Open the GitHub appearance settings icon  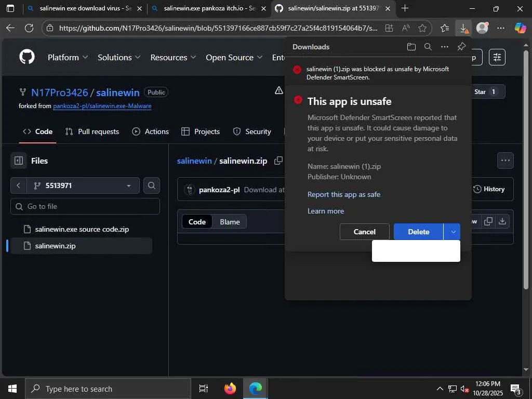point(497,57)
